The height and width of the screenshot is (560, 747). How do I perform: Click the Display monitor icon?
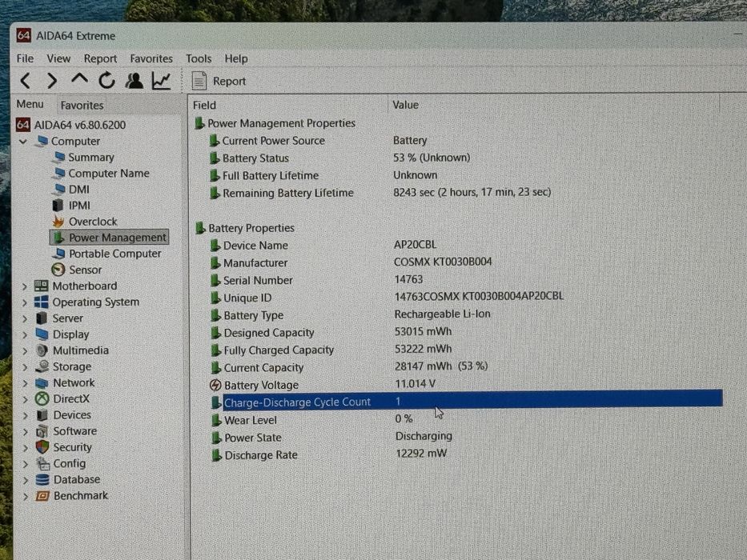coord(42,334)
